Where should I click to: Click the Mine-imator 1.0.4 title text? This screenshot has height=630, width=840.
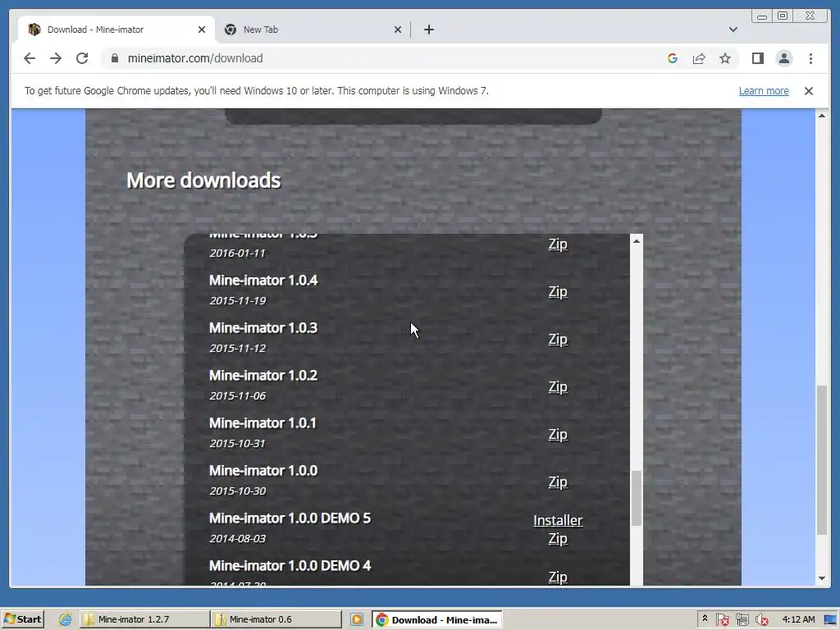(263, 281)
